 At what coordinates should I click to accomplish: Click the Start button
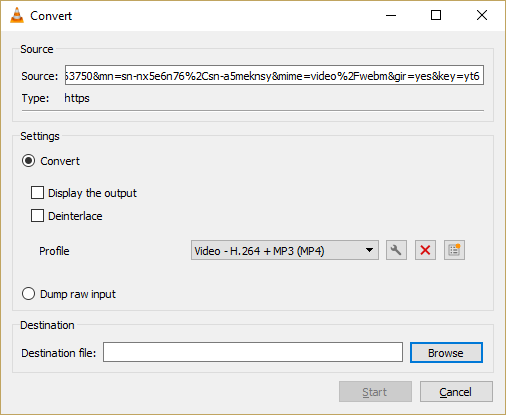375,392
